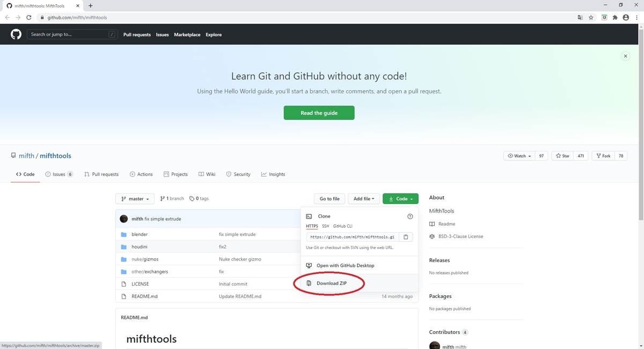Open the 0 tags link
The width and height of the screenshot is (644, 349).
(x=199, y=199)
